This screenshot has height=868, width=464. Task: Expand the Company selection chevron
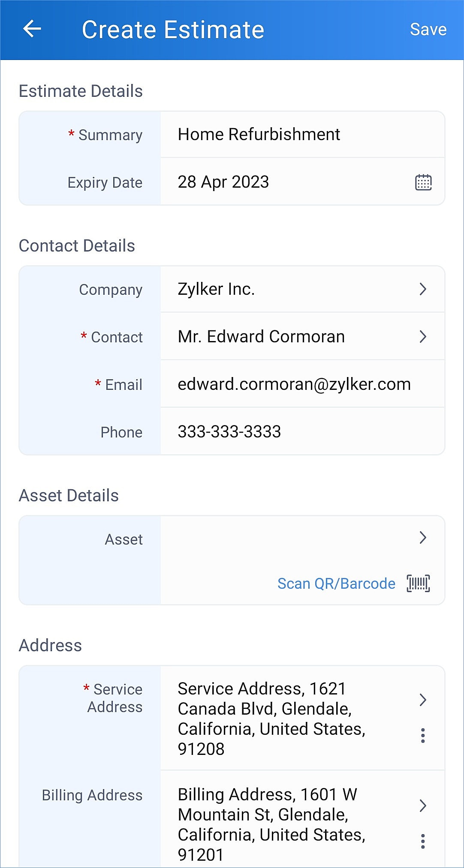[x=423, y=289]
